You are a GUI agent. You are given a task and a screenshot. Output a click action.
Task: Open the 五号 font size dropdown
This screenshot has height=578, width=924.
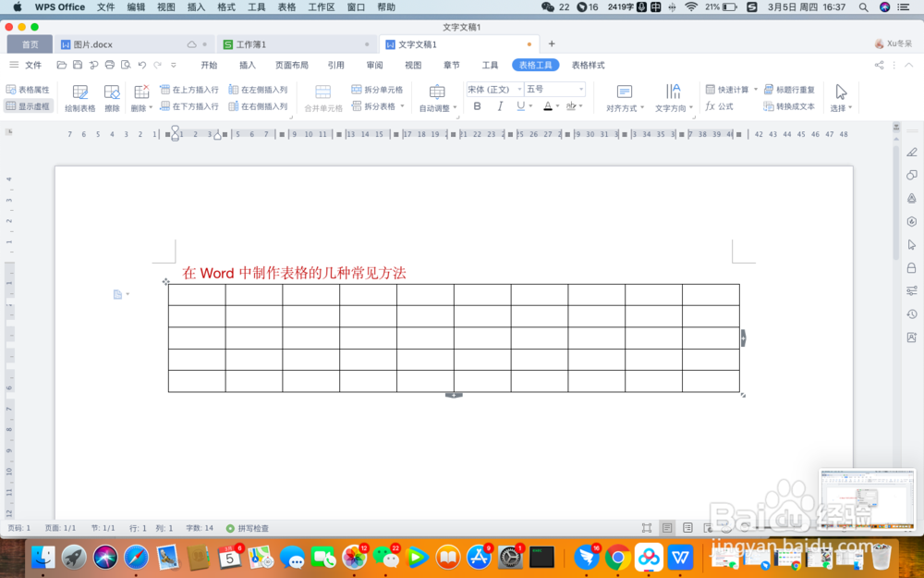coord(580,89)
